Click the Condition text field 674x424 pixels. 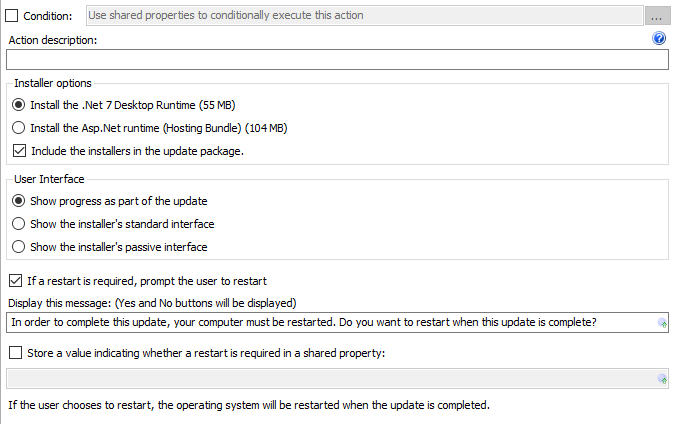(x=365, y=15)
